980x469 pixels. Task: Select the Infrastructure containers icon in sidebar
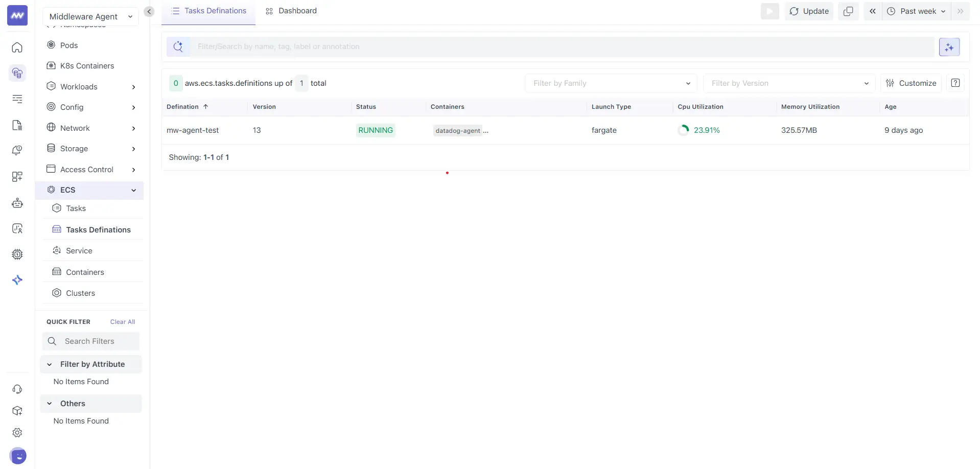pyautogui.click(x=17, y=73)
